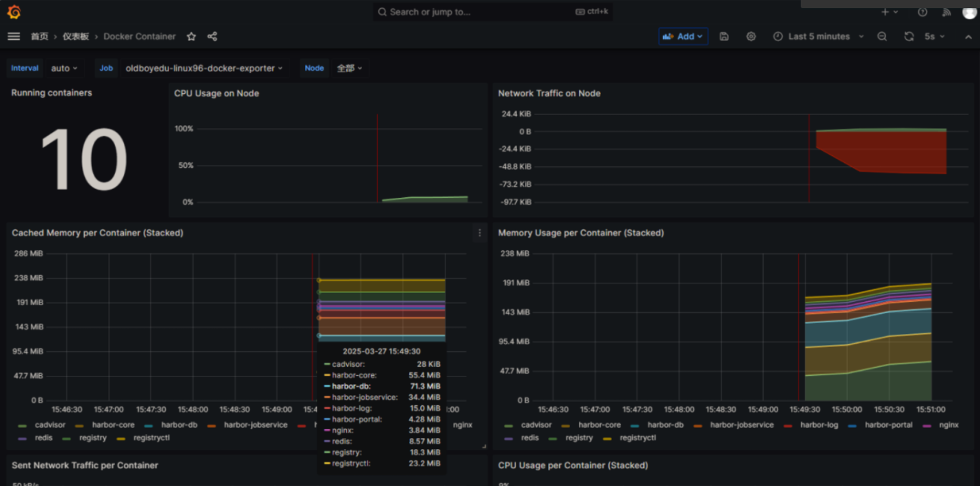Toggle harbor-portal series in Memory Usage legend
This screenshot has width=980, height=486.
pos(888,424)
